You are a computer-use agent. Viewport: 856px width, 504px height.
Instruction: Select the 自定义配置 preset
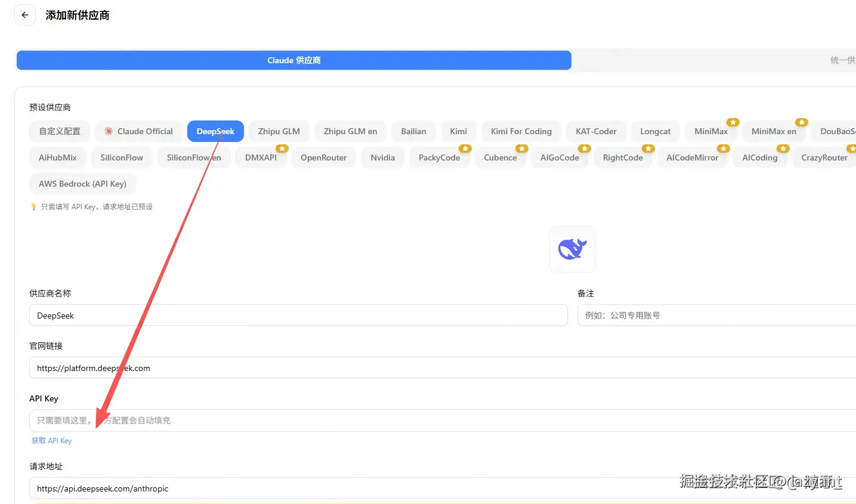(60, 131)
